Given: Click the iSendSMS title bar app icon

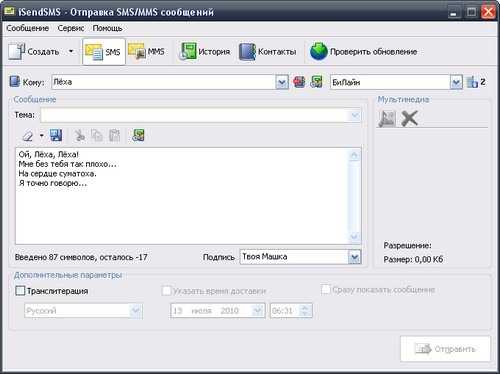Looking at the screenshot, I should (x=9, y=12).
